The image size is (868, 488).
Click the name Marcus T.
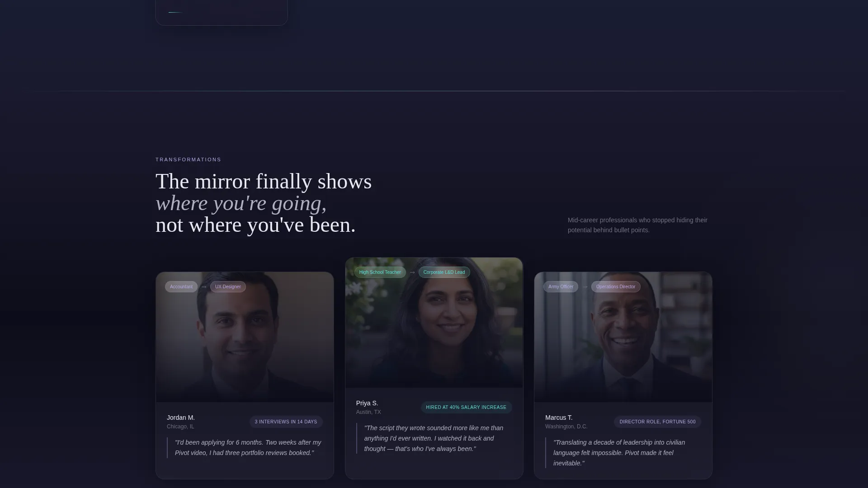pyautogui.click(x=559, y=418)
